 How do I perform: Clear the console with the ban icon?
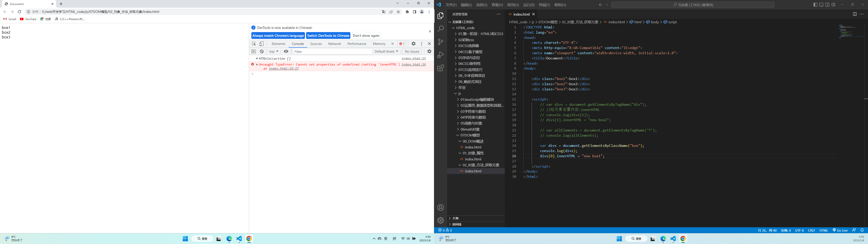pyautogui.click(x=262, y=52)
